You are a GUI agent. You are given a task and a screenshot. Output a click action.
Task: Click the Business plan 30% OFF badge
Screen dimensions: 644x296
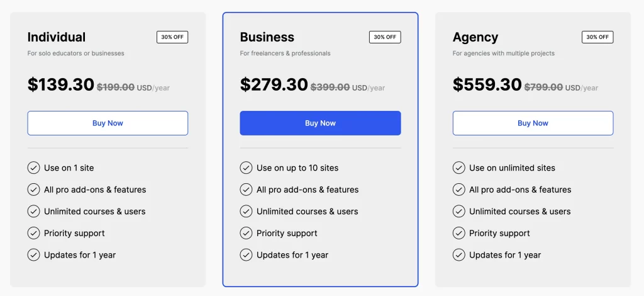tap(385, 37)
